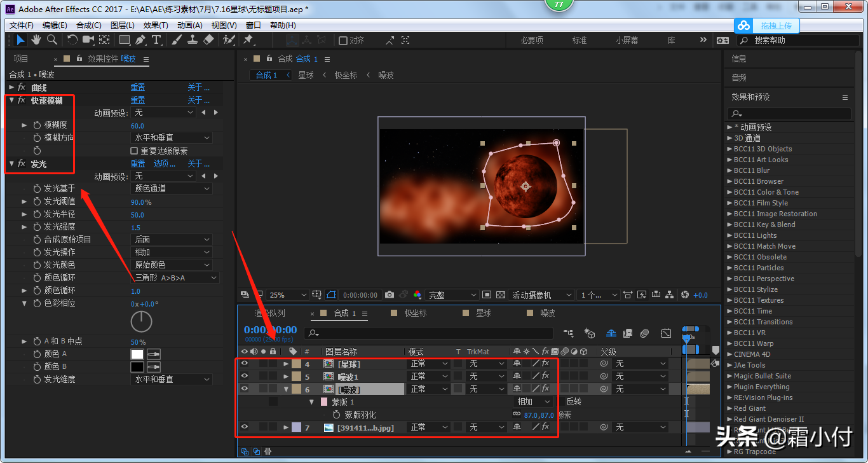
Task: Click 选项 for the 发光 effect
Action: 164,164
